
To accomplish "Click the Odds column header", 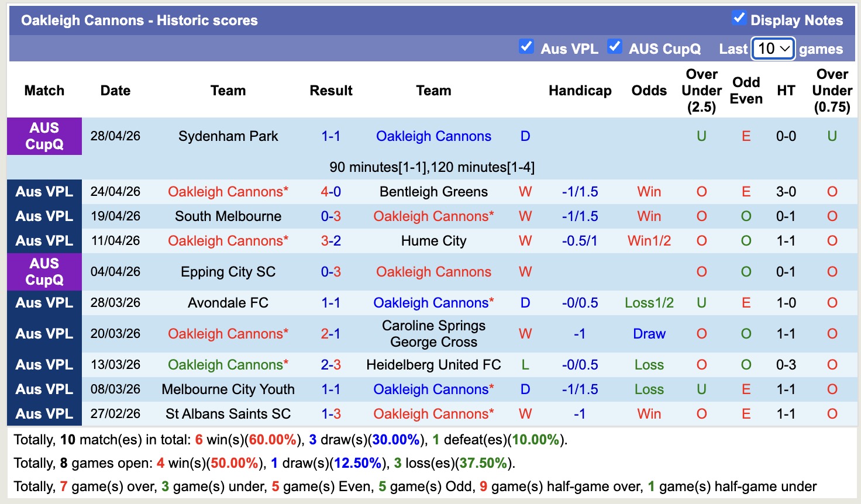I will click(649, 91).
